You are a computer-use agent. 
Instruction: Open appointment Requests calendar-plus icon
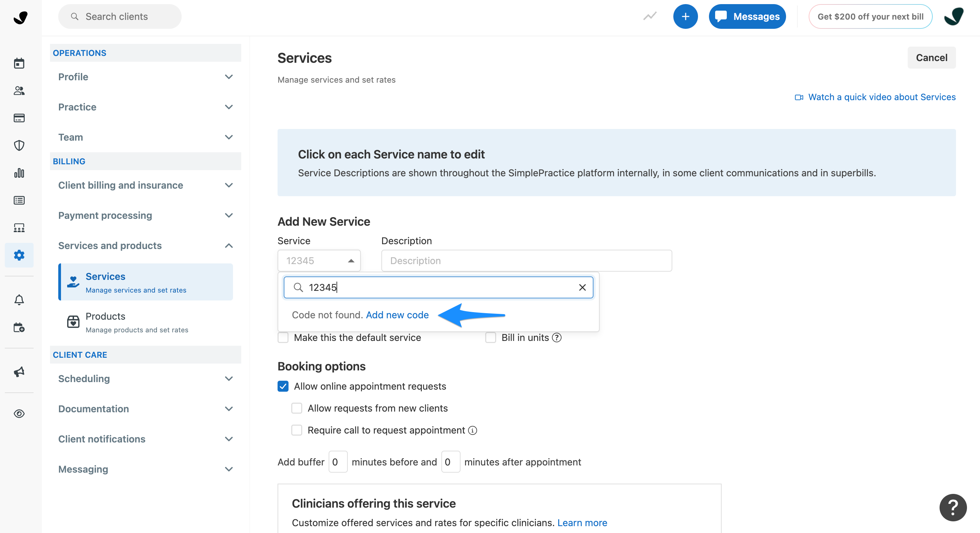pos(19,327)
